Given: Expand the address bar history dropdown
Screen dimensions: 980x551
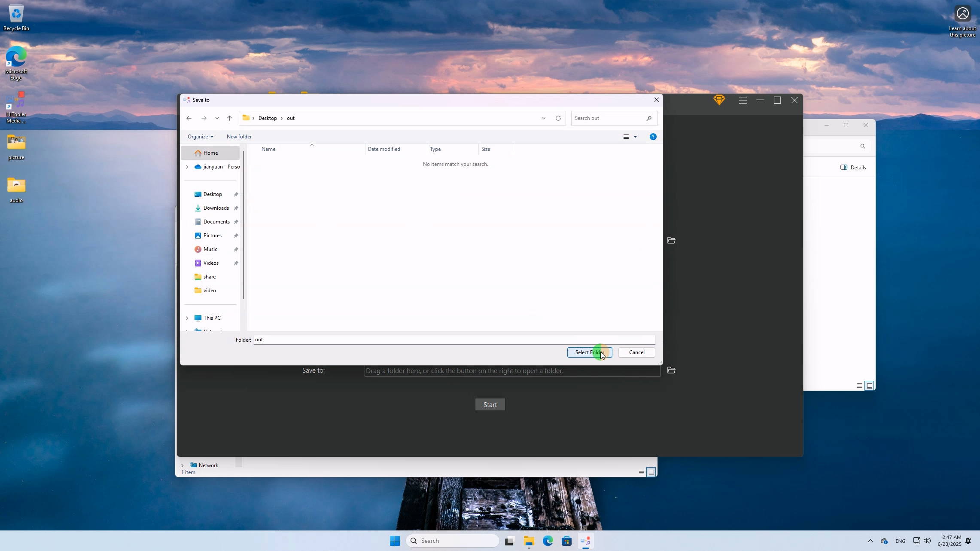Looking at the screenshot, I should (543, 118).
